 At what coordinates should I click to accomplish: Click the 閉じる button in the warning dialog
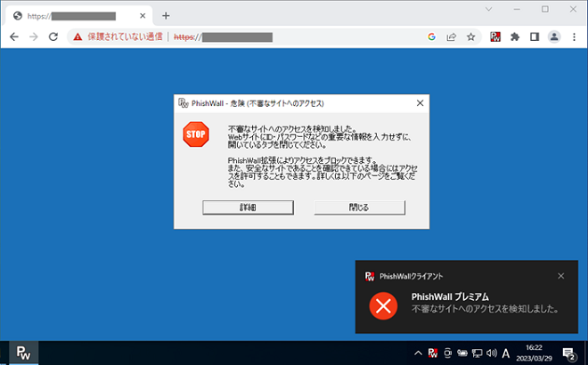coord(359,207)
